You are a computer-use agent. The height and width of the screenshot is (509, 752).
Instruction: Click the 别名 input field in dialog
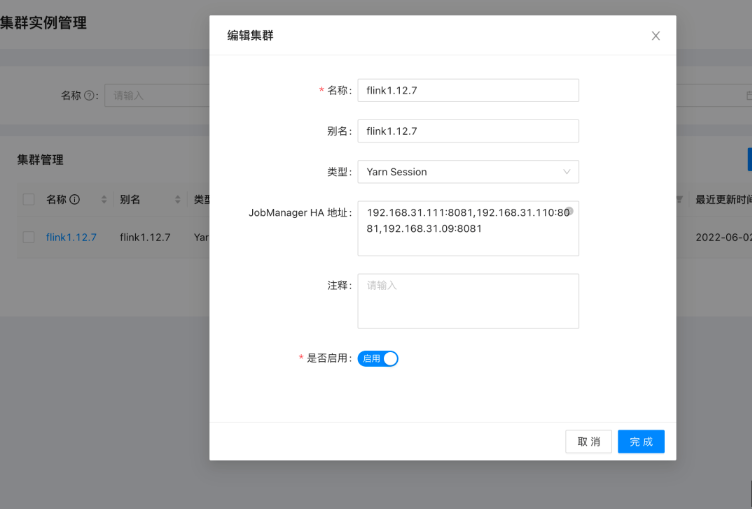pos(468,131)
